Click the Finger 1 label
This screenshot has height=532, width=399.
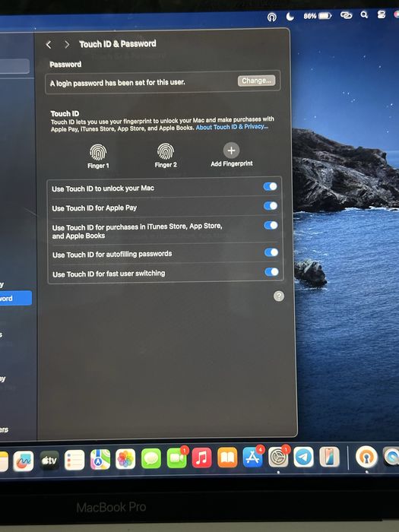(x=98, y=166)
